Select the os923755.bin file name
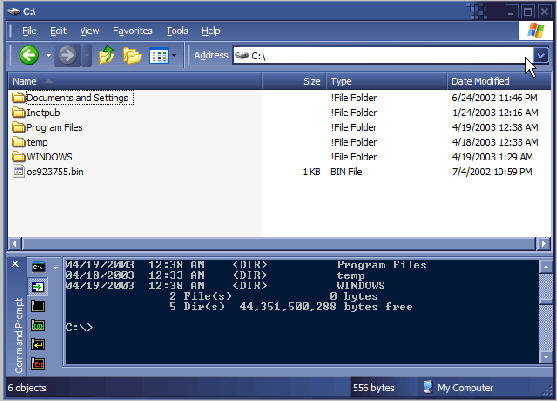The height and width of the screenshot is (401, 557). 55,172
